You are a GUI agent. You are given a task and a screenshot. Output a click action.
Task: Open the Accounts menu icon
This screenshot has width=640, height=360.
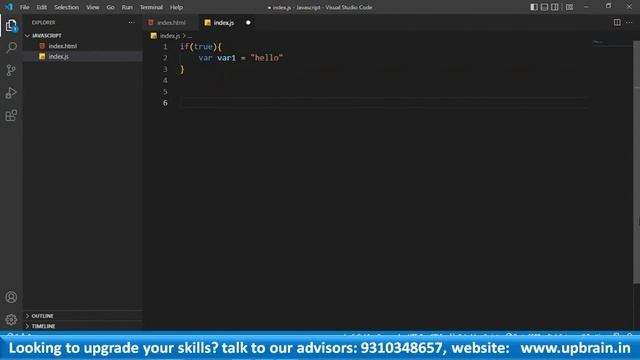[11, 297]
